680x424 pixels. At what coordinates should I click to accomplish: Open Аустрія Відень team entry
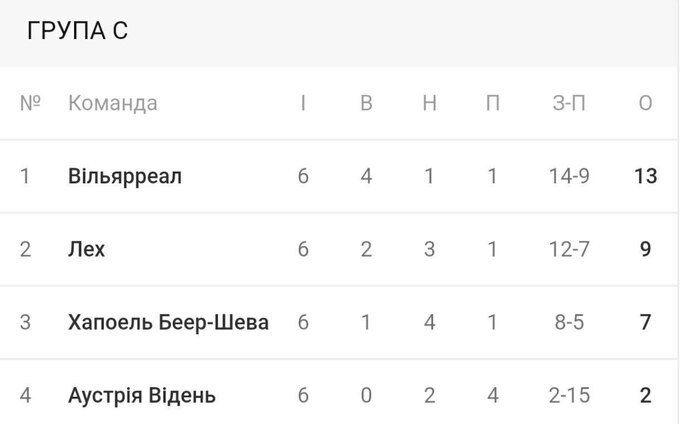pos(141,396)
